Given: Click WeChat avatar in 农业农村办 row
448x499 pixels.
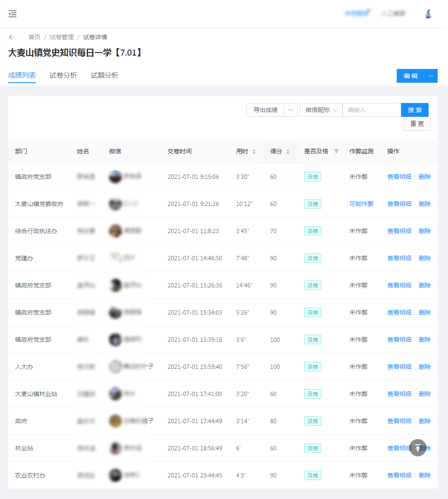Looking at the screenshot, I should coord(115,475).
